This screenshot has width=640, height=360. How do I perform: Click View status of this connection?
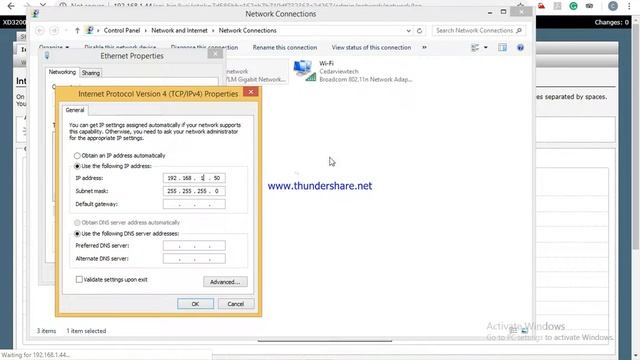[371, 47]
